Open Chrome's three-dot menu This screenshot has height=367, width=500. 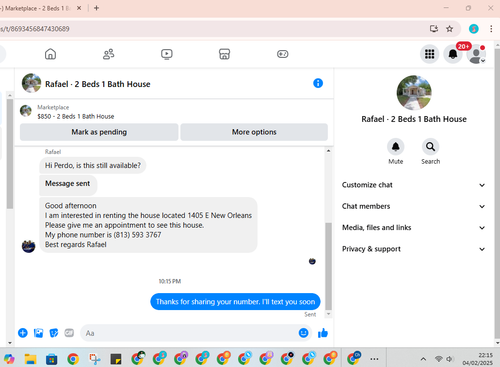tap(491, 29)
